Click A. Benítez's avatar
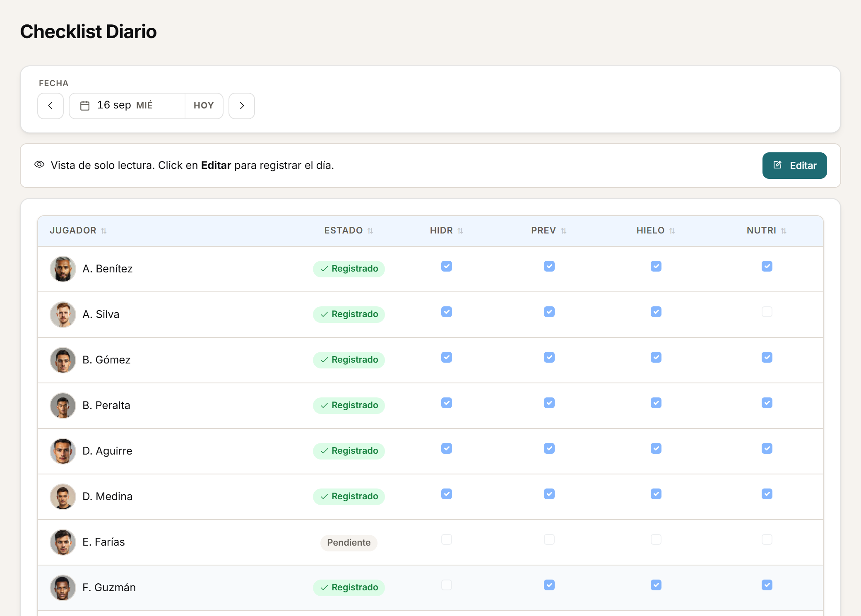861x616 pixels. pos(63,269)
